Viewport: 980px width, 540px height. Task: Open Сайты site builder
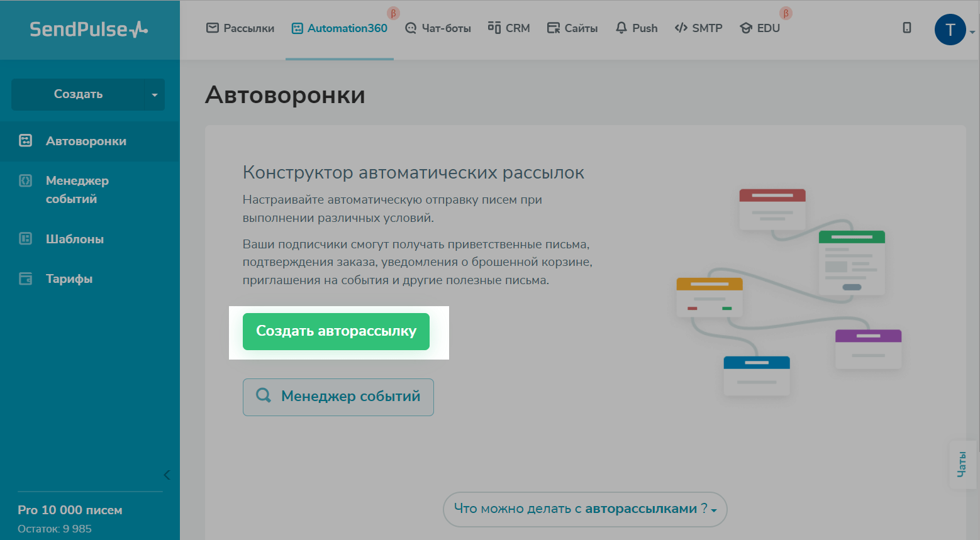coord(572,28)
